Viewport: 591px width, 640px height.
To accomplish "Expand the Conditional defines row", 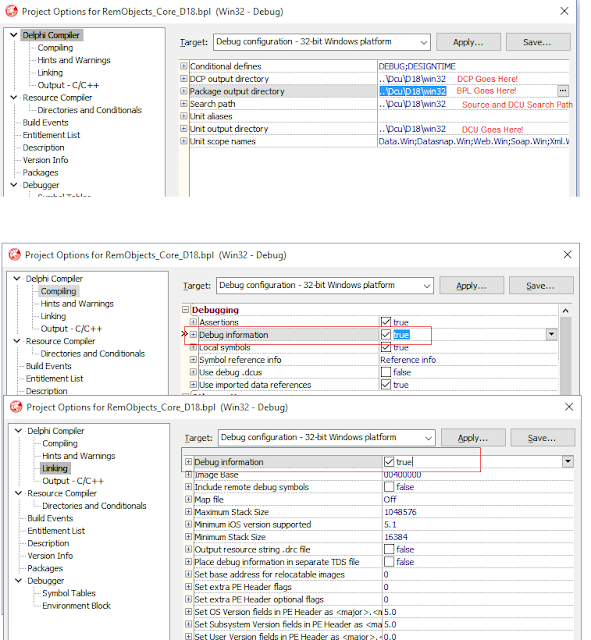I will click(x=184, y=66).
